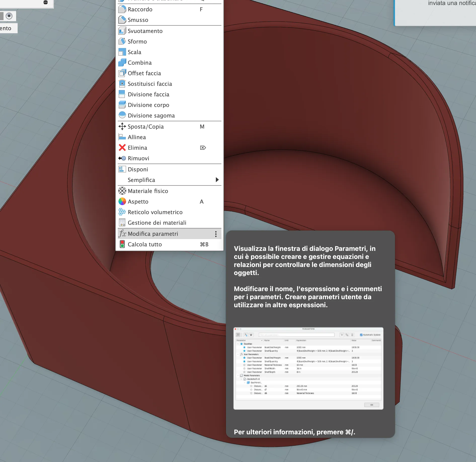The image size is (476, 462).
Task: Open Aspetto appearance menu item
Action: 169,202
